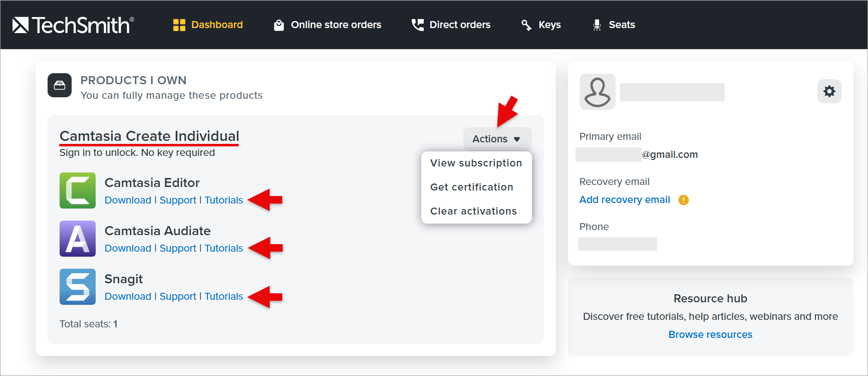Open Support link for Camtasia Editor

[x=178, y=200]
